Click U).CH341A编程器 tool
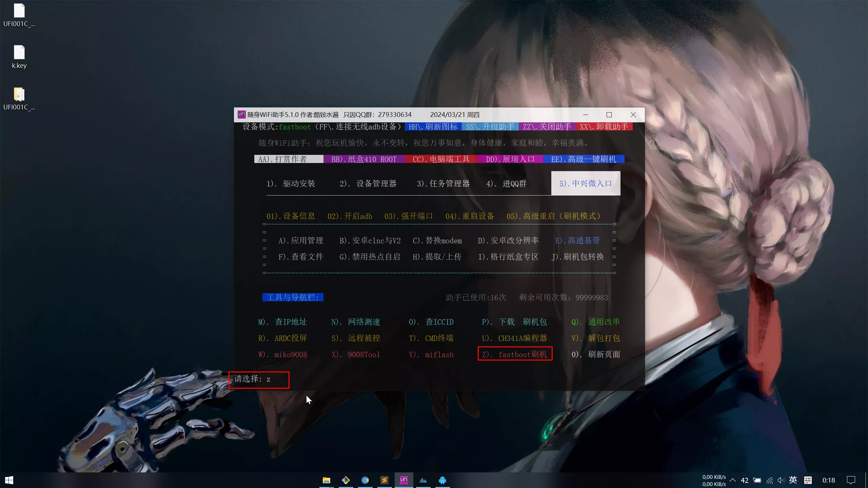This screenshot has width=868, height=488. [515, 338]
